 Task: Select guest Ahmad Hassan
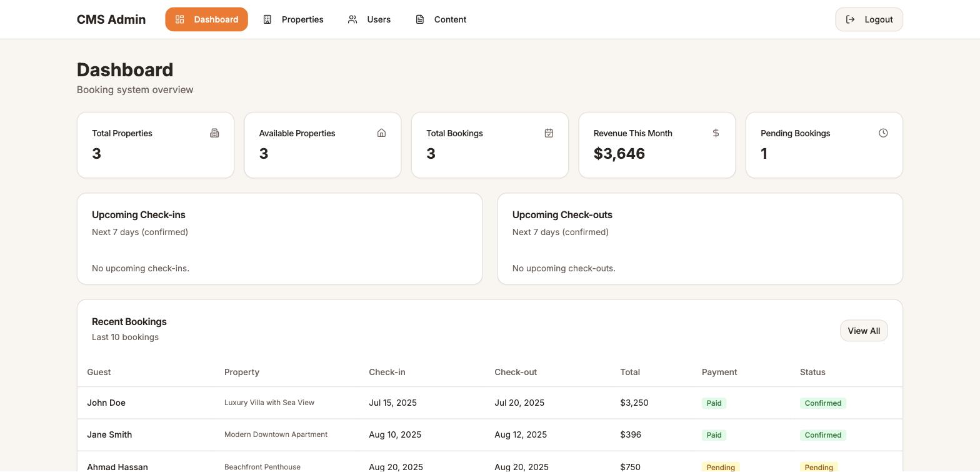[117, 467]
